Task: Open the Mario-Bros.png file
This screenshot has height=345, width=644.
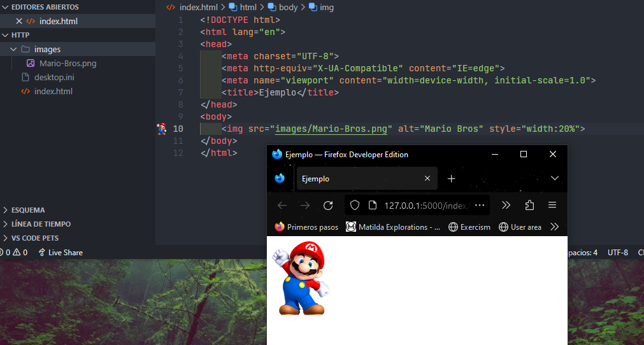Action: pos(68,63)
